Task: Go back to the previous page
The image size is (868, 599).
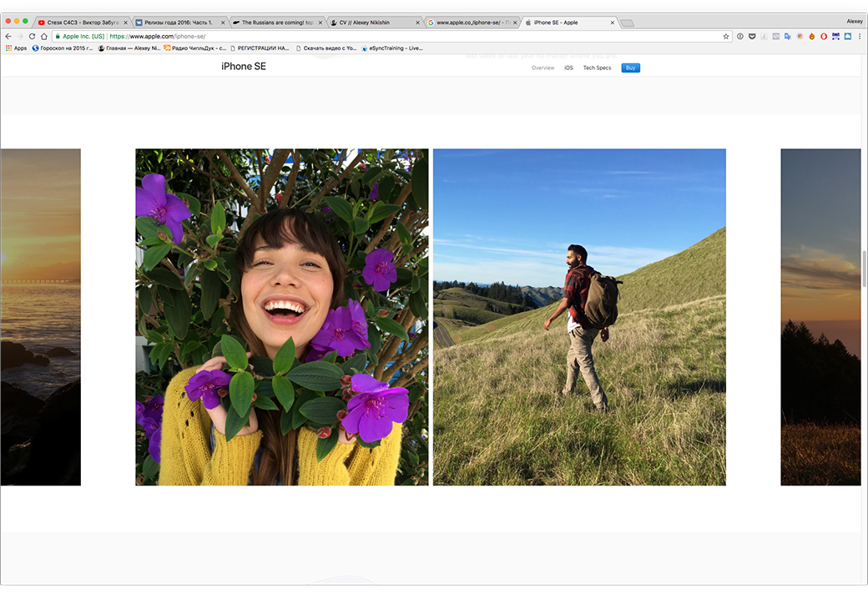Action: [x=8, y=37]
